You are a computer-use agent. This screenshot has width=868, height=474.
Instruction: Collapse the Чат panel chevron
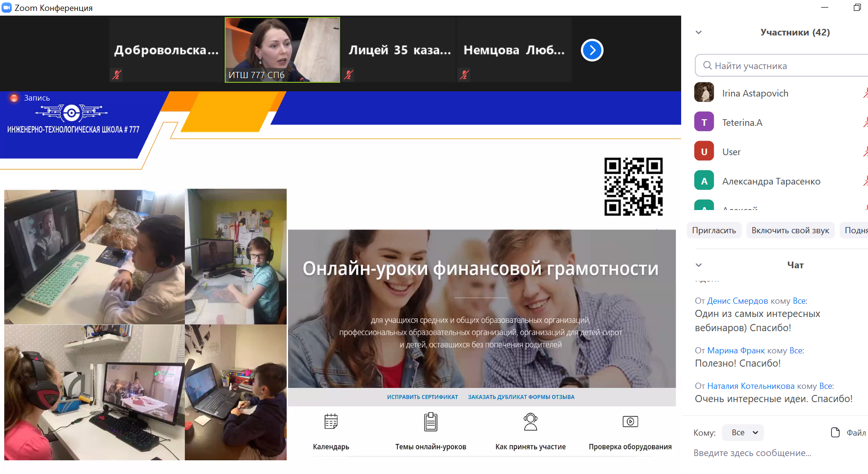(x=699, y=265)
